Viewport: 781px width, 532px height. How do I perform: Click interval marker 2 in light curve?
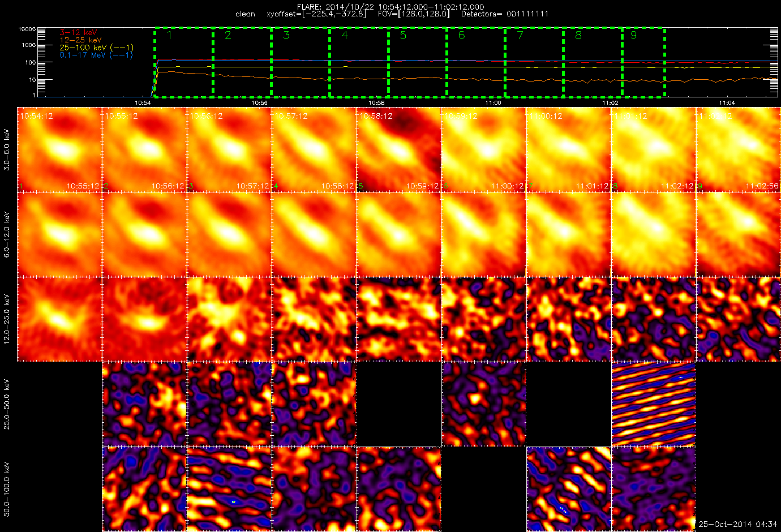point(228,35)
